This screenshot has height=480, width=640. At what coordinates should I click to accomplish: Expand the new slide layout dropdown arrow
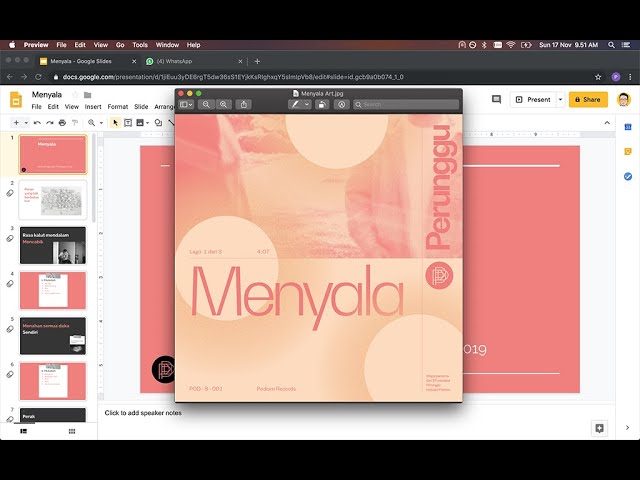click(26, 123)
